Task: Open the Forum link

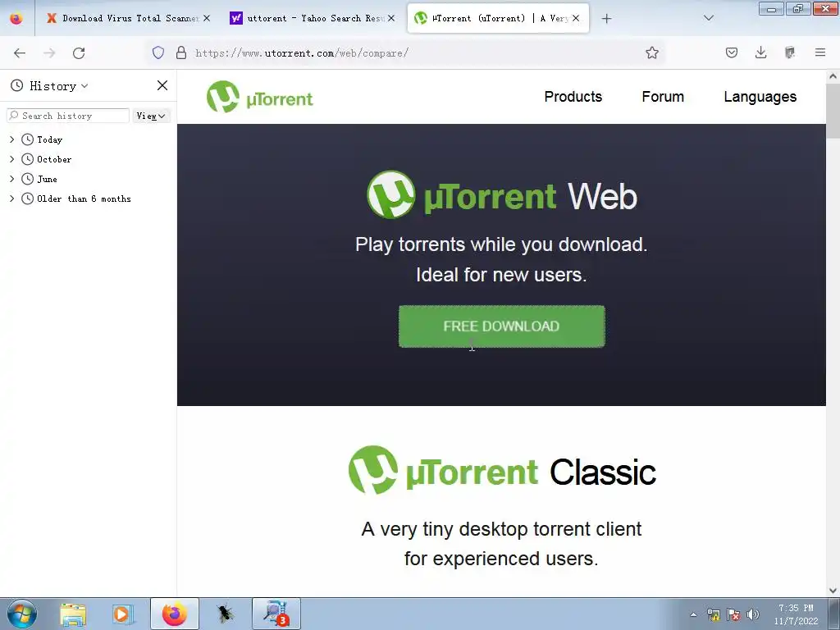Action: [x=663, y=97]
